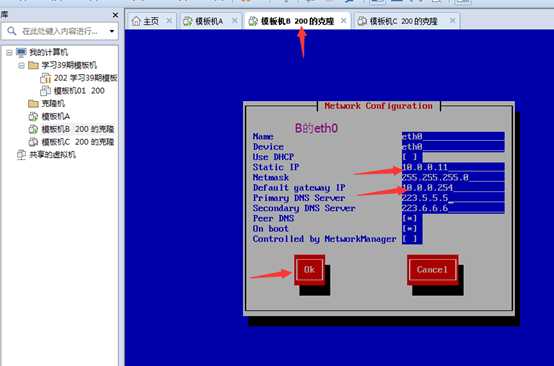This screenshot has height=366, width=554.
Task: Select 学习39期模板机 folder in the tree
Action: (69, 65)
